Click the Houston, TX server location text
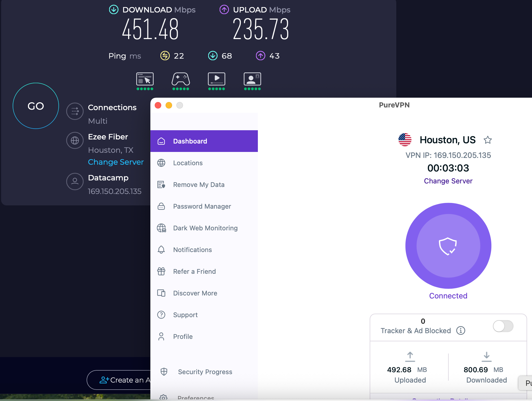The height and width of the screenshot is (401, 532). coord(111,150)
